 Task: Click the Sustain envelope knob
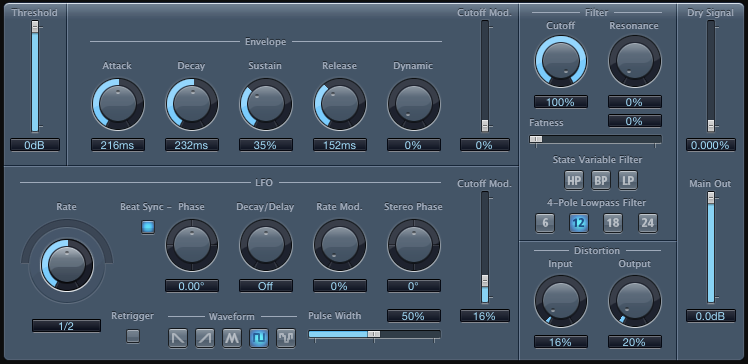266,104
